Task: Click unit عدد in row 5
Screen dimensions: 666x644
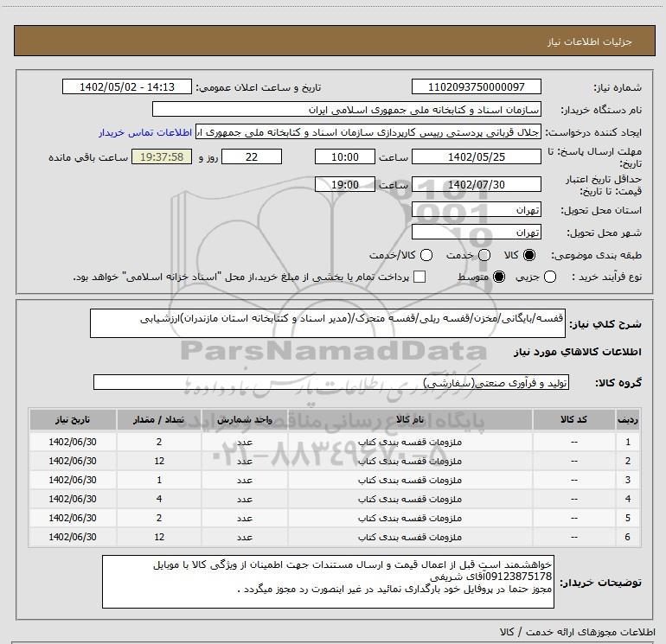Action: (245, 519)
